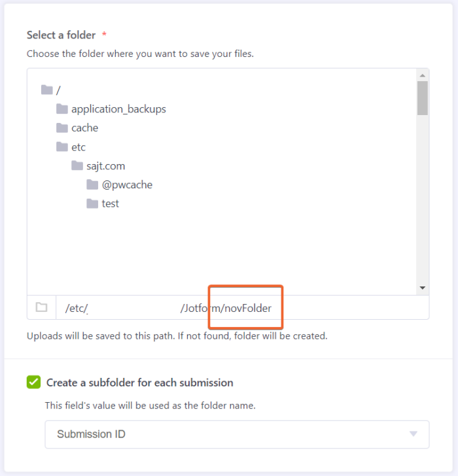Click the scroll down arrow in folder tree
Viewport: 458px width, 476px height.
(422, 288)
